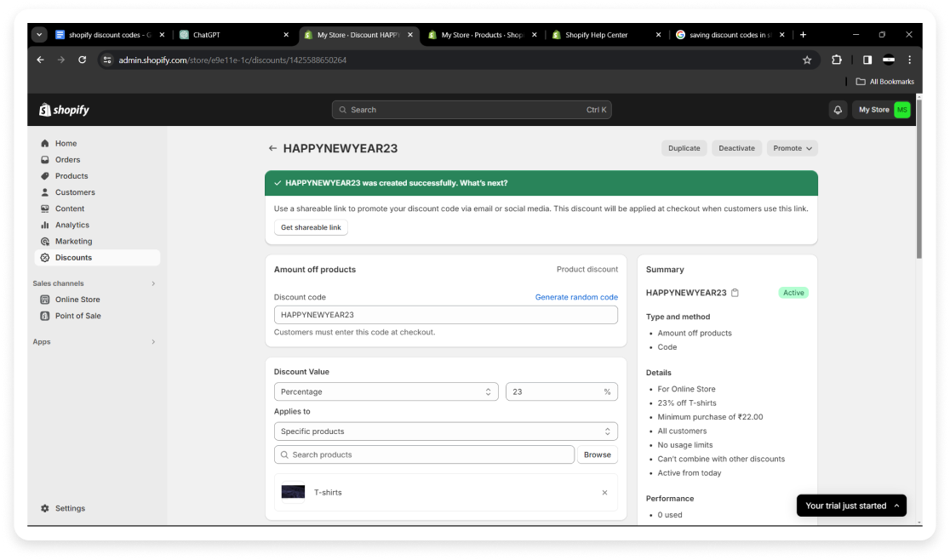Open the browser extensions icon
The height and width of the screenshot is (560, 950).
coord(837,60)
